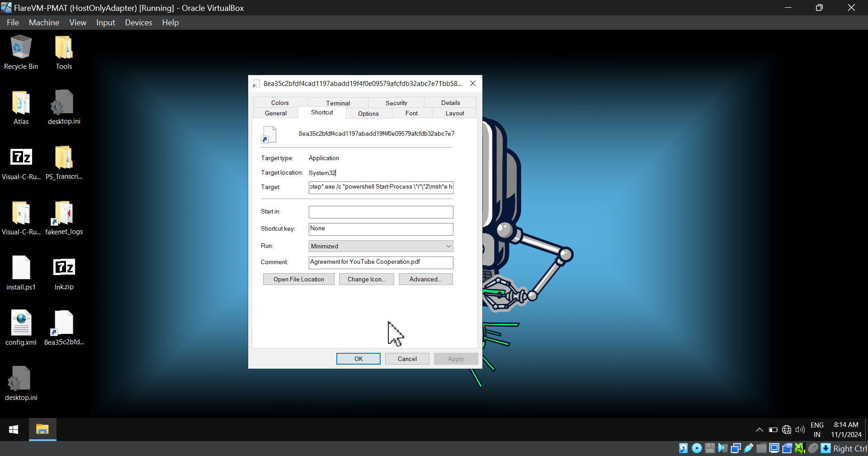Switch to the Layout tab
The width and height of the screenshot is (868, 456).
pyautogui.click(x=455, y=113)
